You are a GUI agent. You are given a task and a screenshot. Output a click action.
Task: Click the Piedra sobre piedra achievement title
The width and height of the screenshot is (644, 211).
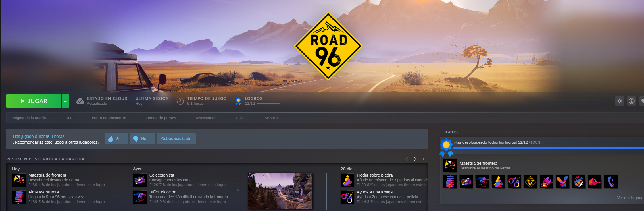tap(375, 175)
